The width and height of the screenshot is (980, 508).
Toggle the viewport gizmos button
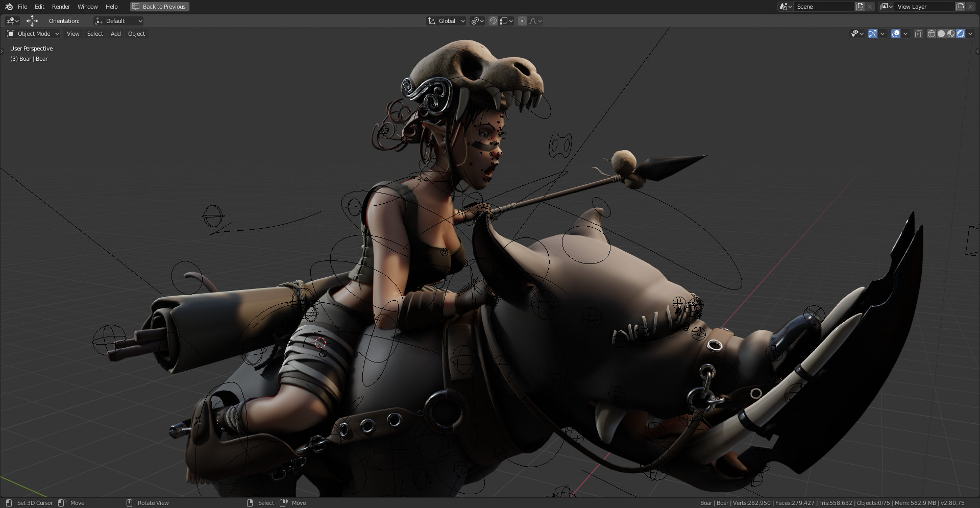(x=873, y=34)
